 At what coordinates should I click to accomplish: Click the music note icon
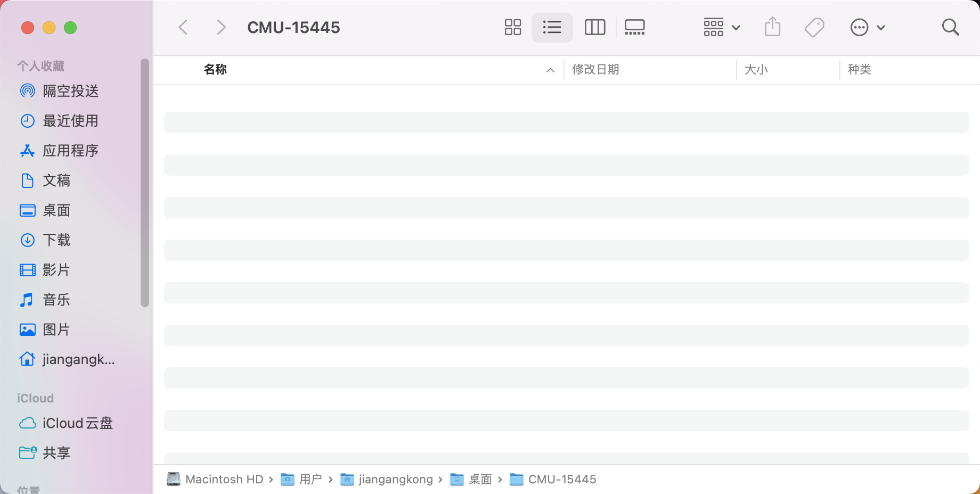click(27, 300)
